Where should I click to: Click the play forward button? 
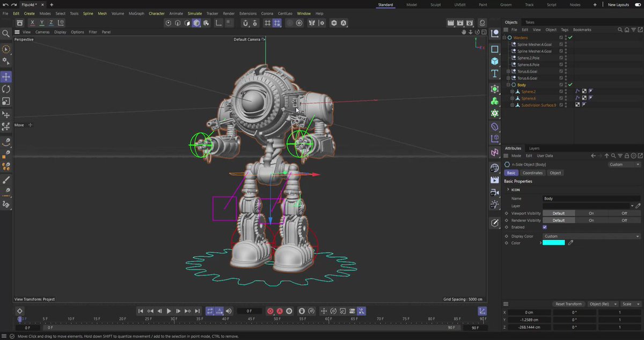coord(169,311)
